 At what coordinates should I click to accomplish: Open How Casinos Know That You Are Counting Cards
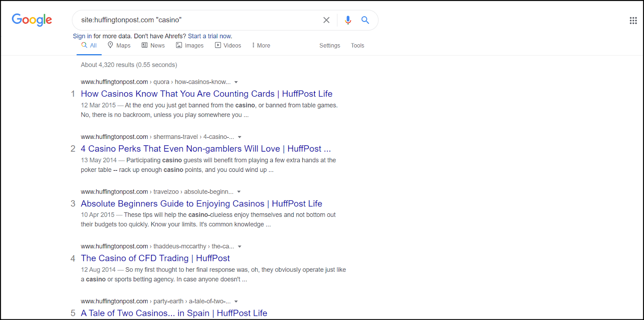click(x=206, y=94)
